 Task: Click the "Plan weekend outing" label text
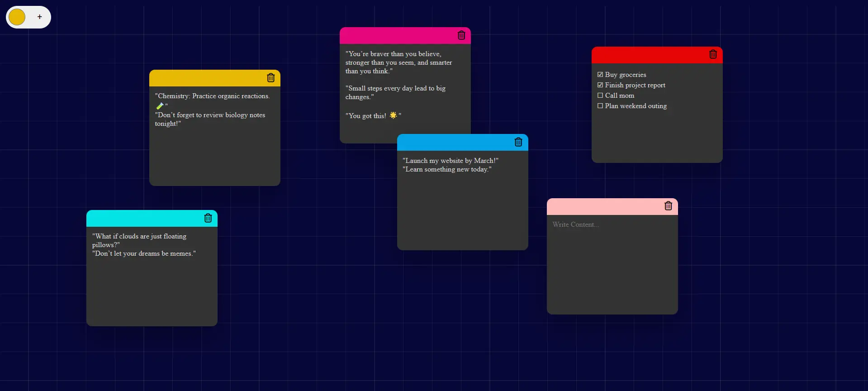(x=636, y=106)
